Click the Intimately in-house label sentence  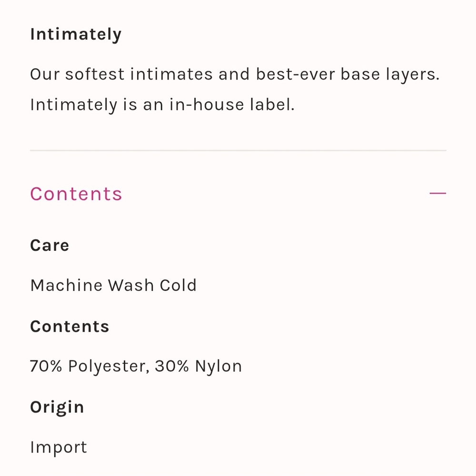(x=162, y=105)
